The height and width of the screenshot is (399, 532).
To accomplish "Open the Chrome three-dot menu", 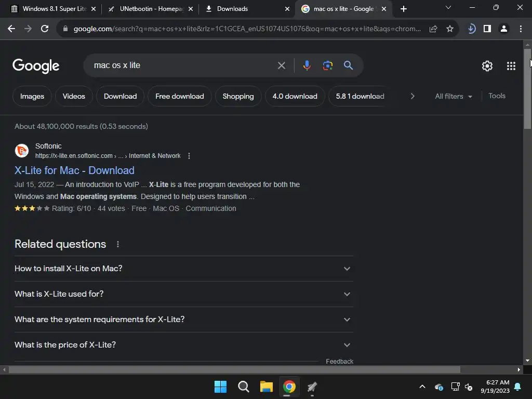I will 521,29.
